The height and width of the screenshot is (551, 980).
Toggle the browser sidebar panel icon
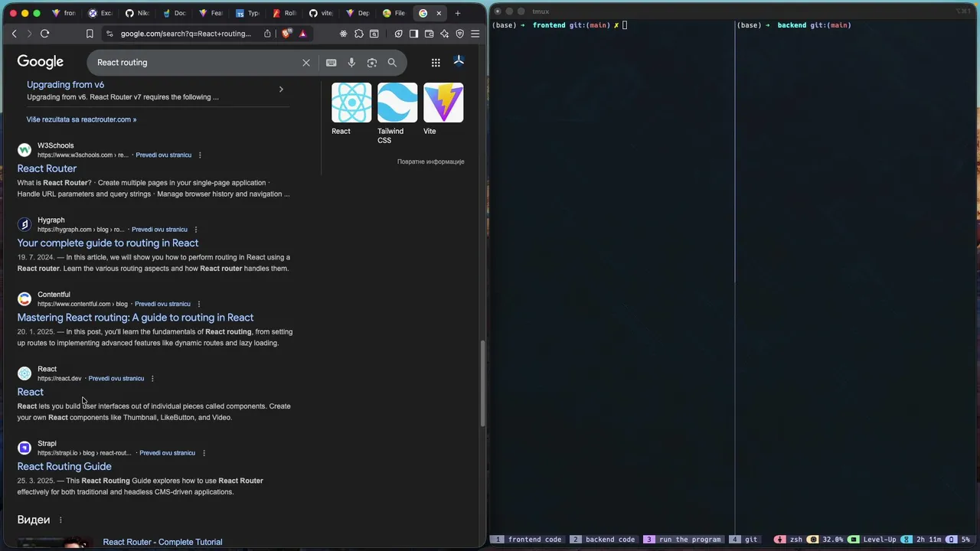[413, 34]
